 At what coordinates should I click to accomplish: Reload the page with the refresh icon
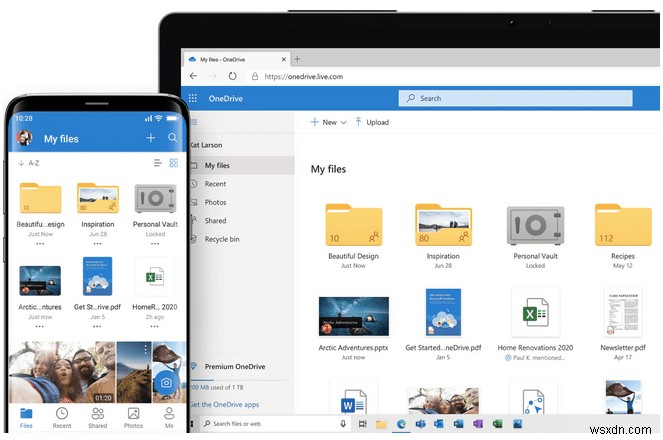pyautogui.click(x=232, y=76)
